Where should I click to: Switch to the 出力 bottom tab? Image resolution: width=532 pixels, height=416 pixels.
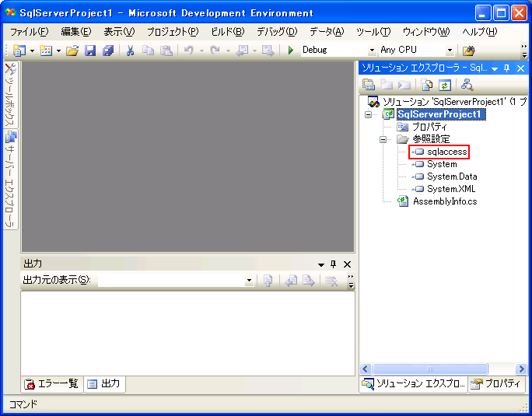pyautogui.click(x=104, y=384)
